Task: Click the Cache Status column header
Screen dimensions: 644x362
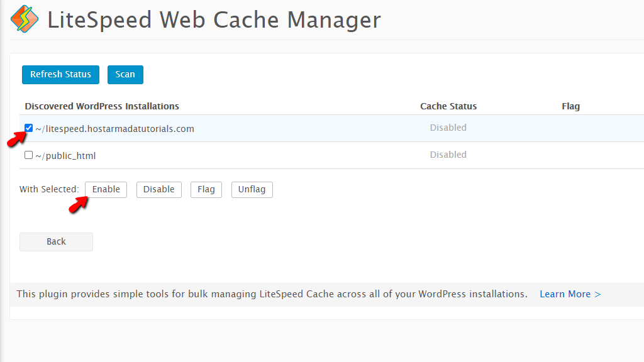Action: pyautogui.click(x=448, y=106)
